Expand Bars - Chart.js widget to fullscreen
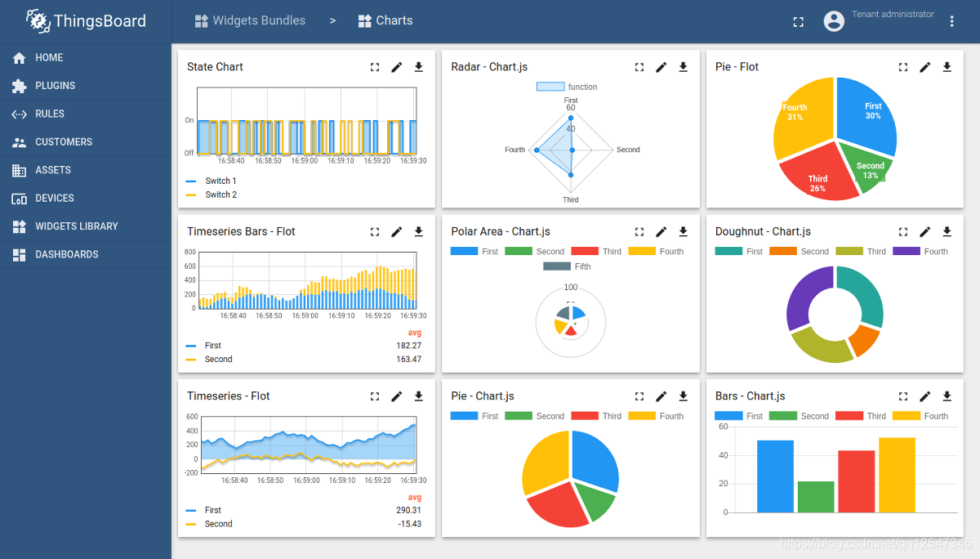Screen dimensions: 980x559 (x=902, y=396)
